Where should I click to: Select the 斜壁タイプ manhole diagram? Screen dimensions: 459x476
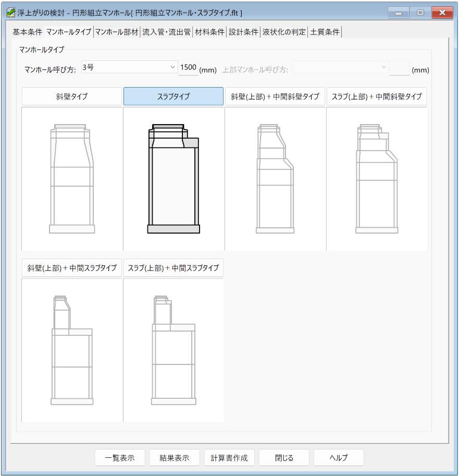pyautogui.click(x=72, y=179)
